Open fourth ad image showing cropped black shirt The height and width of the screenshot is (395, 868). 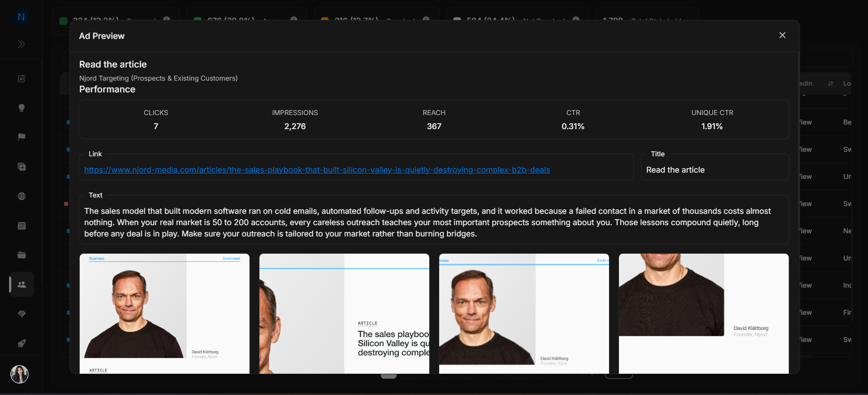pos(704,313)
